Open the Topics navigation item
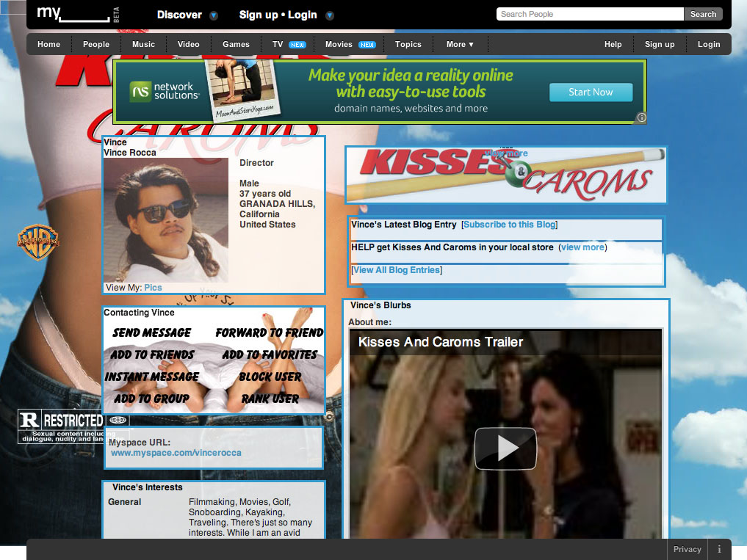This screenshot has width=747, height=560. point(408,44)
